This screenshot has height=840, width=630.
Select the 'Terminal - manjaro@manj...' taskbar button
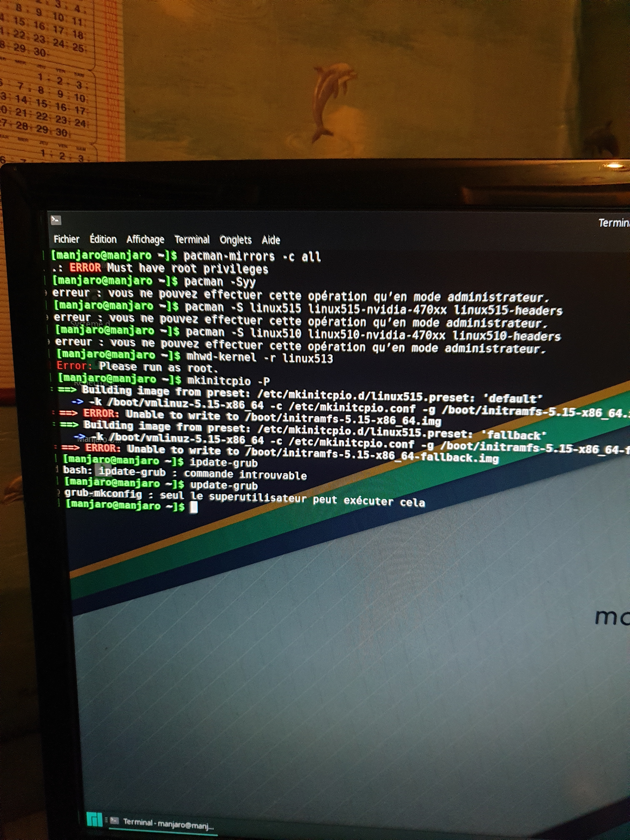tap(168, 823)
